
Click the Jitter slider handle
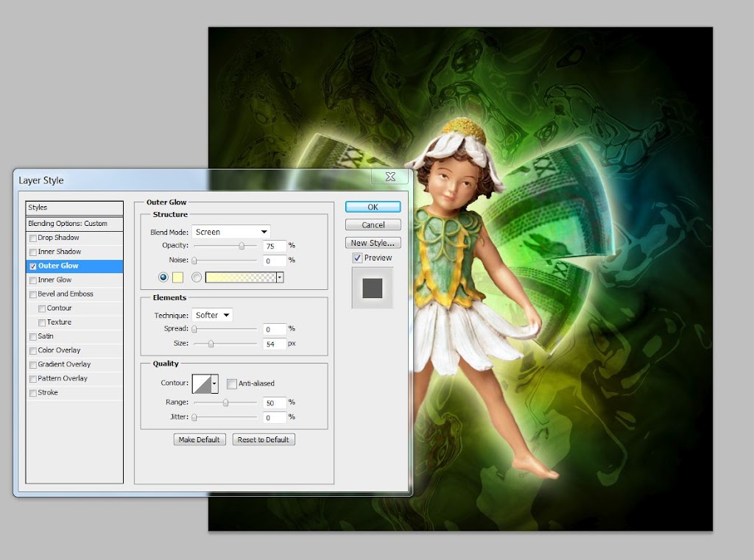194,417
